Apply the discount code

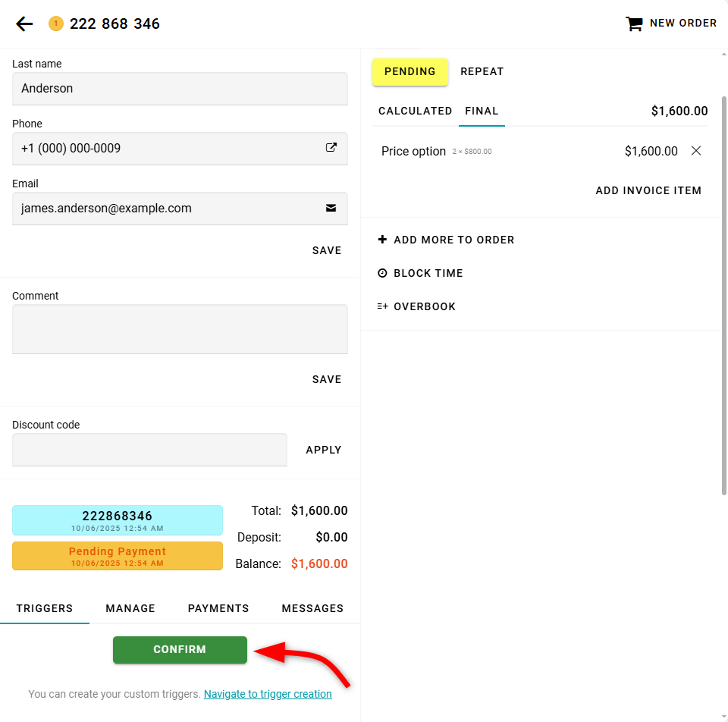pyautogui.click(x=324, y=450)
